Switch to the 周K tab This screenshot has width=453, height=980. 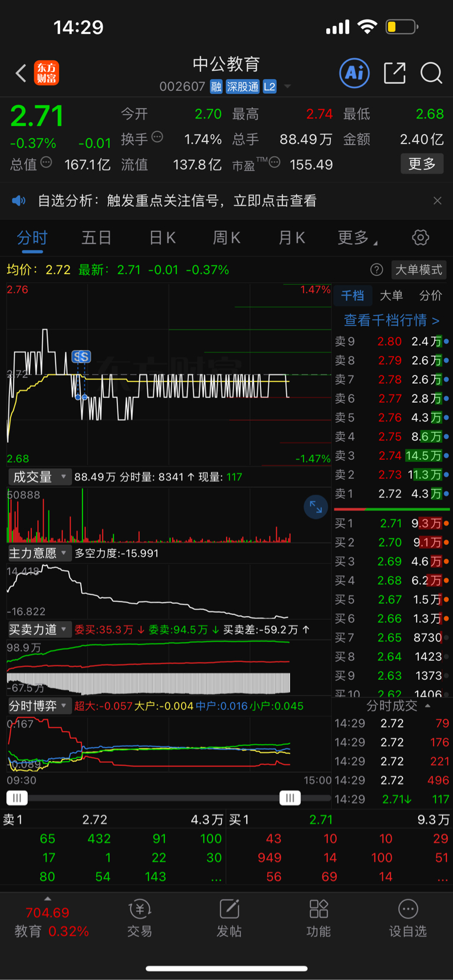(226, 238)
